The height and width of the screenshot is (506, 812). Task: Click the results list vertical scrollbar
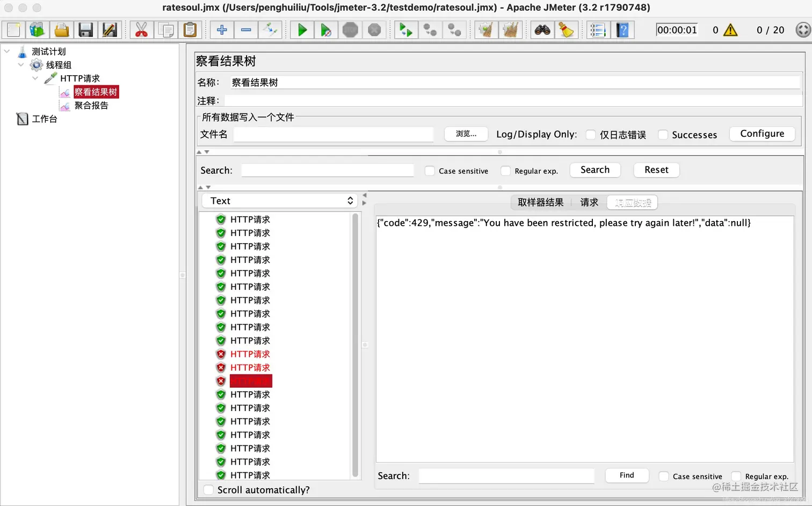[x=355, y=345]
